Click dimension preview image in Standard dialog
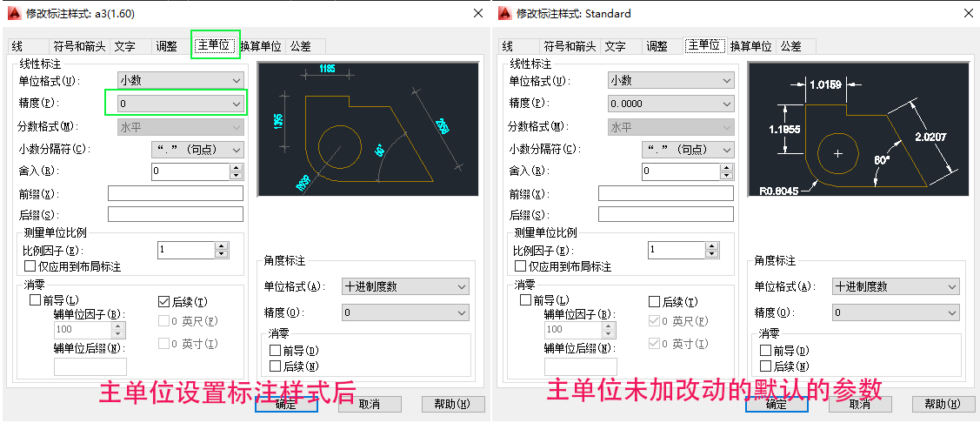 (x=858, y=128)
